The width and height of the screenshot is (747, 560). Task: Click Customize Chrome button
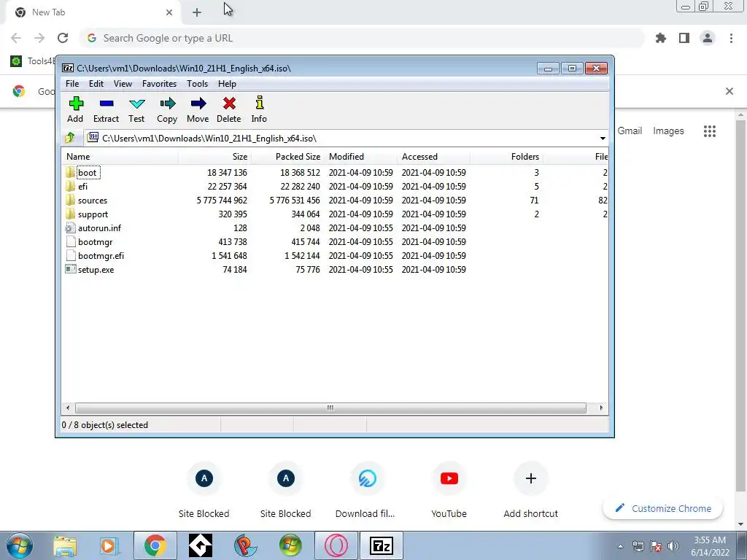pos(662,508)
